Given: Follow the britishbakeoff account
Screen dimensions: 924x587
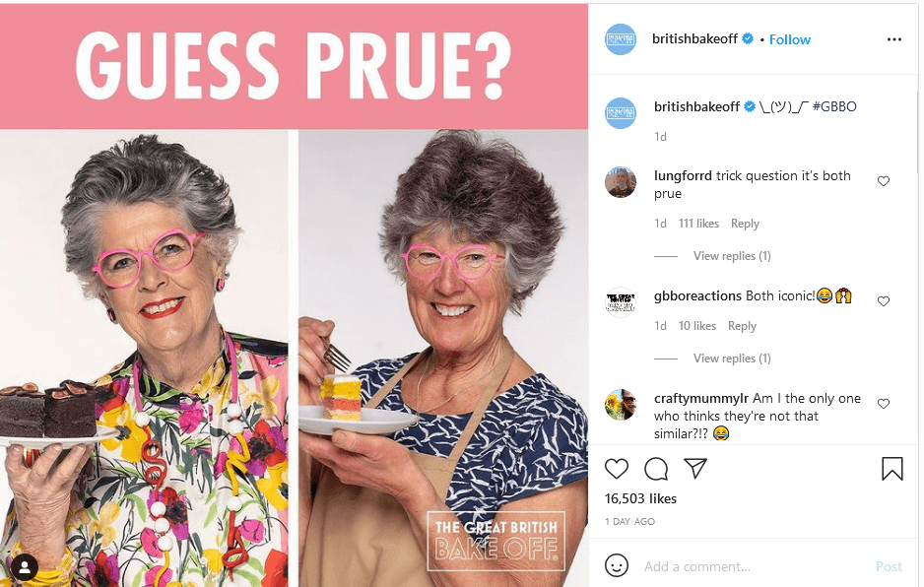Looking at the screenshot, I should tap(790, 39).
